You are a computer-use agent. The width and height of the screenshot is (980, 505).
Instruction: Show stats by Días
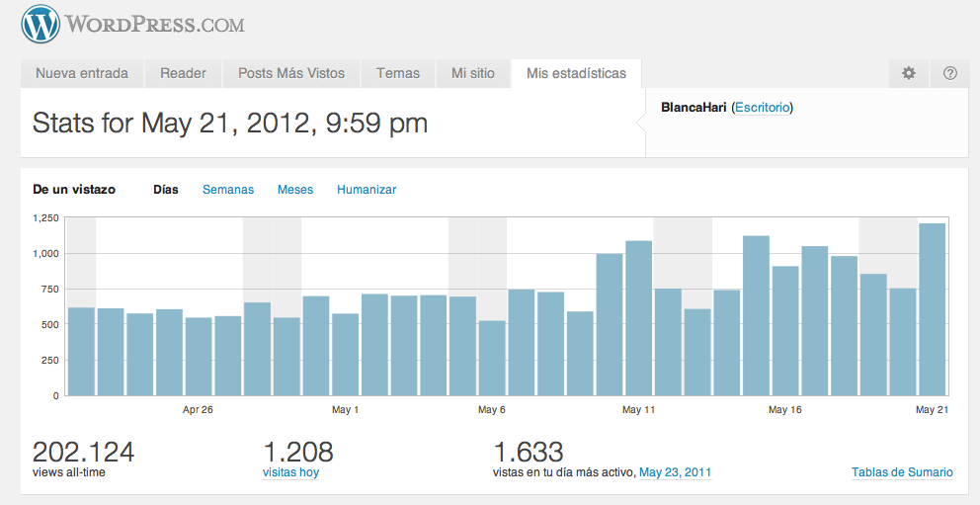pos(166,190)
